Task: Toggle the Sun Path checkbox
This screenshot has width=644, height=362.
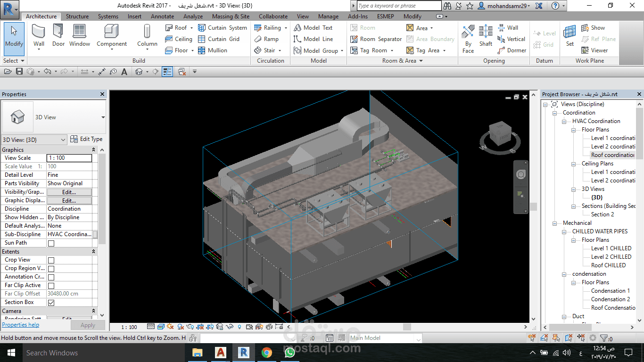Action: tap(51, 243)
